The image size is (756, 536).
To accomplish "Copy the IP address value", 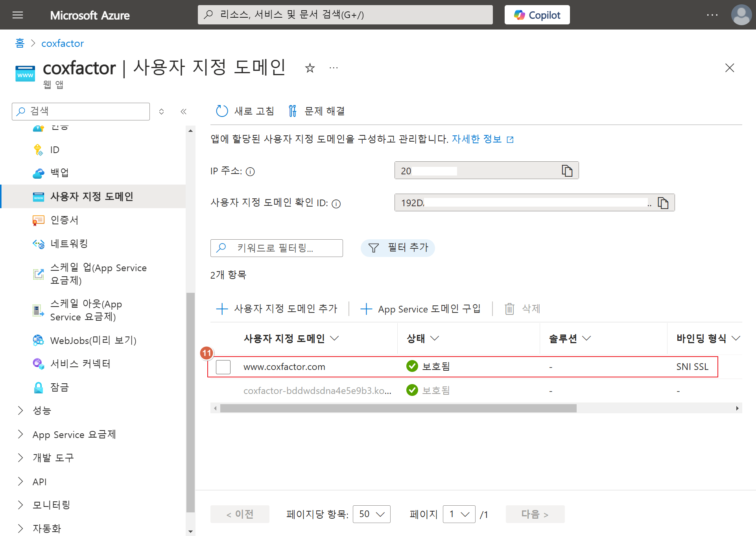I will (x=567, y=170).
